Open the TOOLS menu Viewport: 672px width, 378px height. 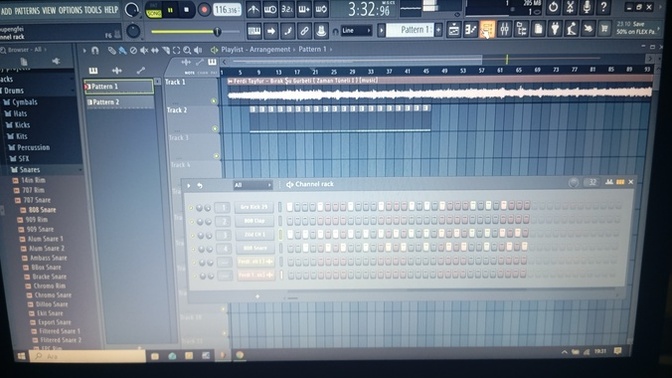tap(93, 10)
